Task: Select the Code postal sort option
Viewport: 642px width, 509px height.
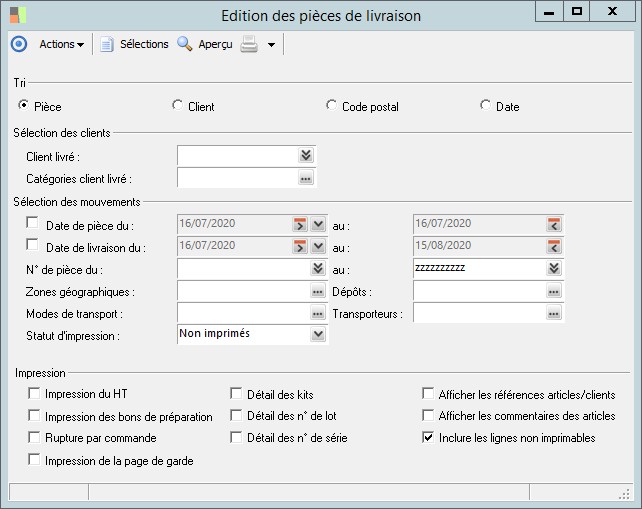Action: pyautogui.click(x=333, y=105)
